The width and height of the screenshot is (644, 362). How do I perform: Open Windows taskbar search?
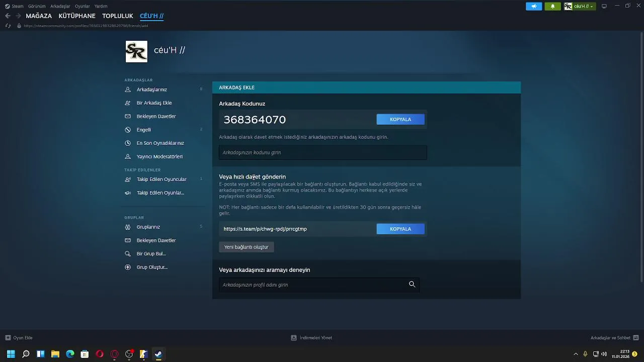[x=26, y=354]
